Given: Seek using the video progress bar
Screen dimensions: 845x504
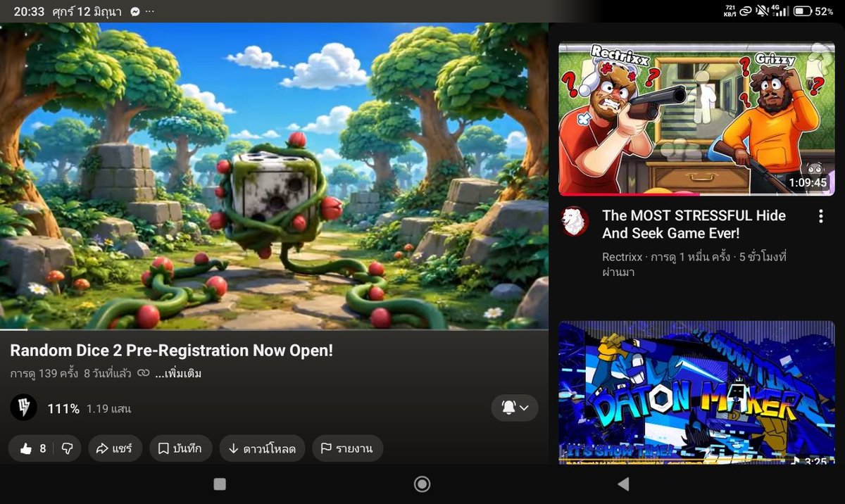Looking at the screenshot, I should [274, 329].
